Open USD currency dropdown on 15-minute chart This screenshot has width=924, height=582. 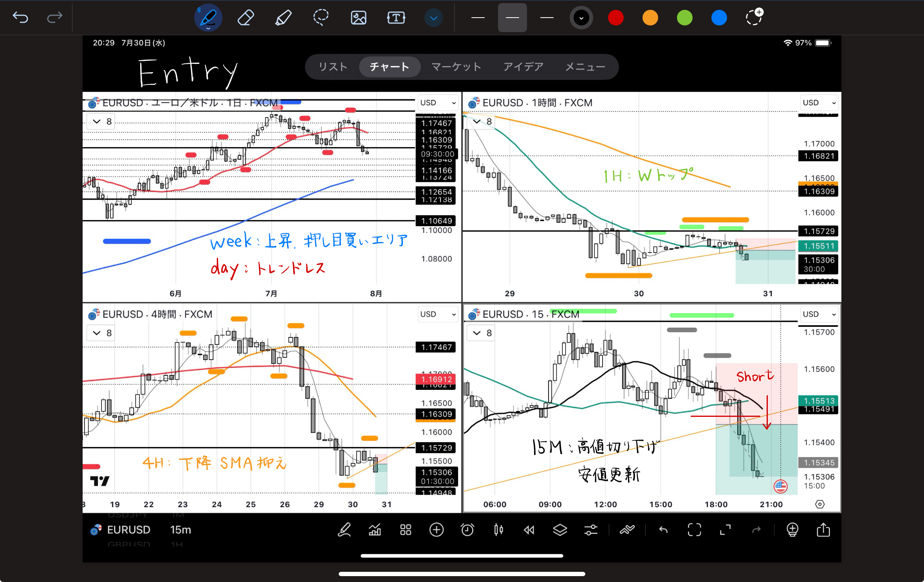[819, 314]
